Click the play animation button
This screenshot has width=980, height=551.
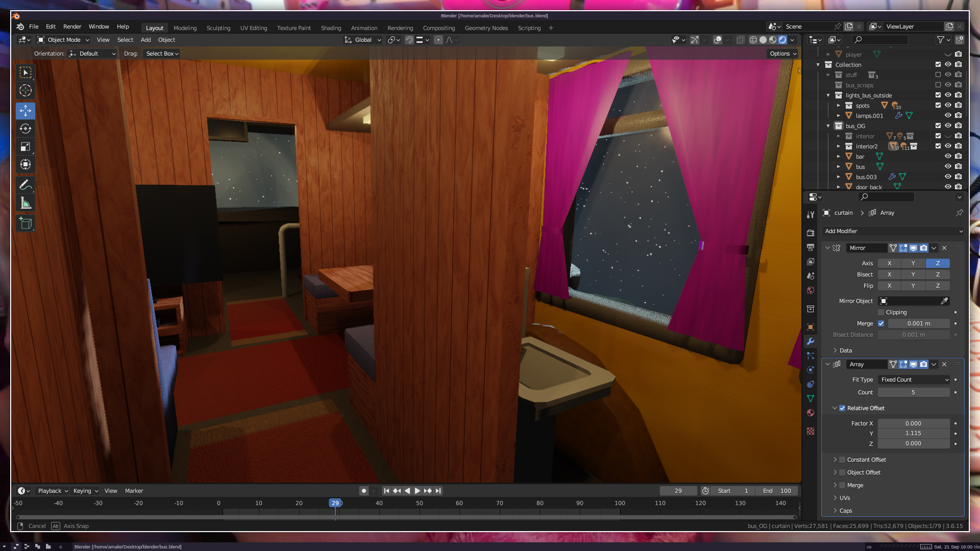[x=417, y=491]
